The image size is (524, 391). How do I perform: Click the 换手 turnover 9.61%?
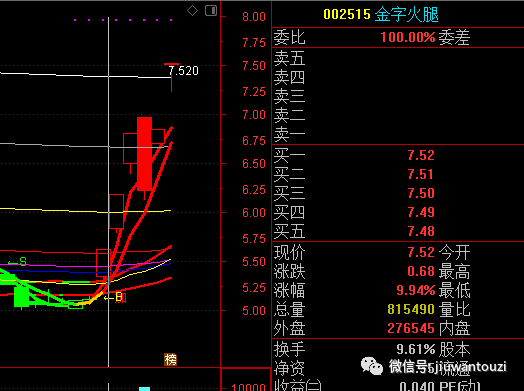point(416,350)
